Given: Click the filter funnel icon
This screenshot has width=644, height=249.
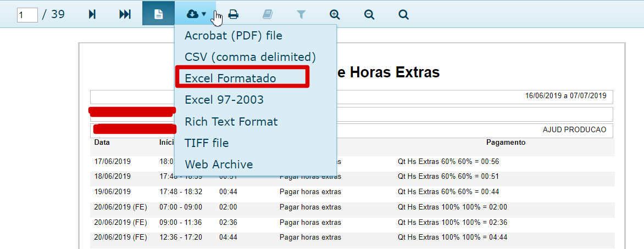Looking at the screenshot, I should point(301,14).
